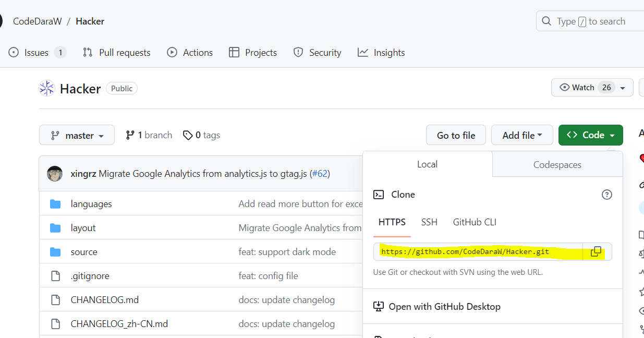Viewport: 644px width, 338px height.
Task: Open the .gitignore file
Action: 90,276
